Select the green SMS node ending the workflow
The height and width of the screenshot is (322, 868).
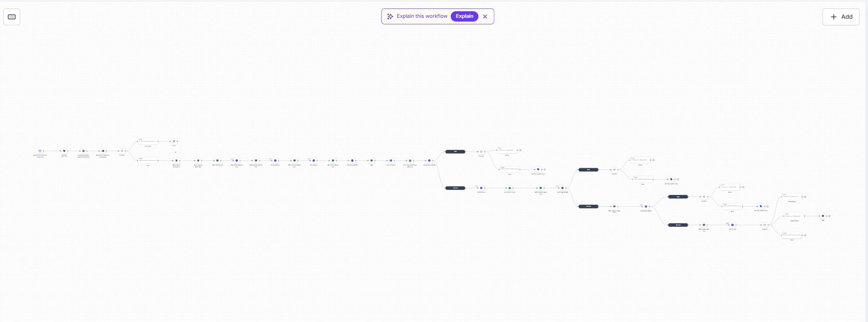823,216
